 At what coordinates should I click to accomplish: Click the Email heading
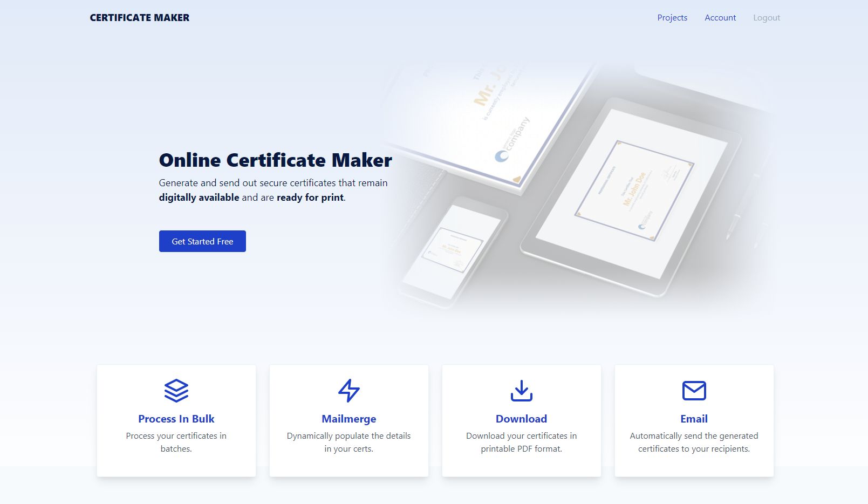pyautogui.click(x=694, y=419)
